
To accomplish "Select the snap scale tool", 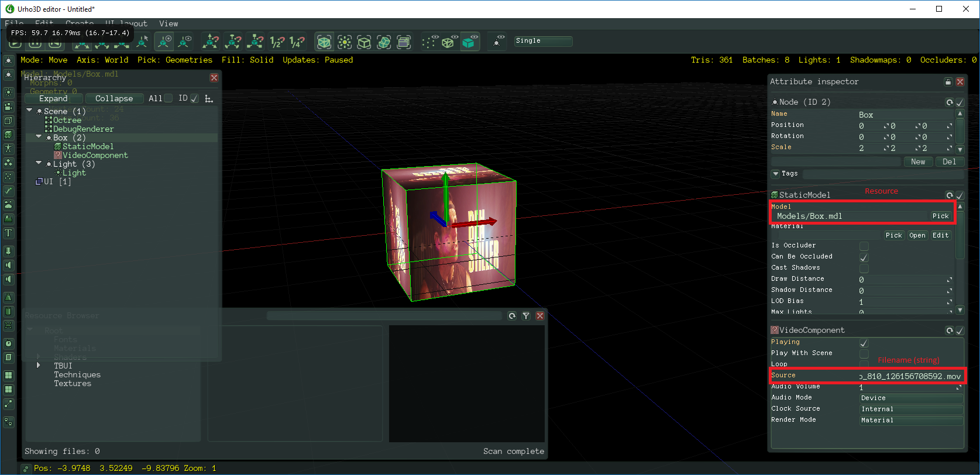I will pos(255,42).
